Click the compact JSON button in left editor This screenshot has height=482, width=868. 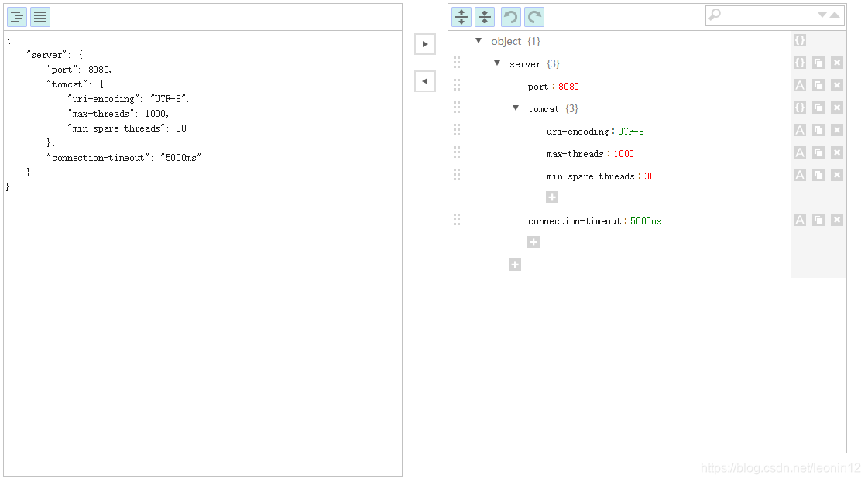pyautogui.click(x=40, y=17)
